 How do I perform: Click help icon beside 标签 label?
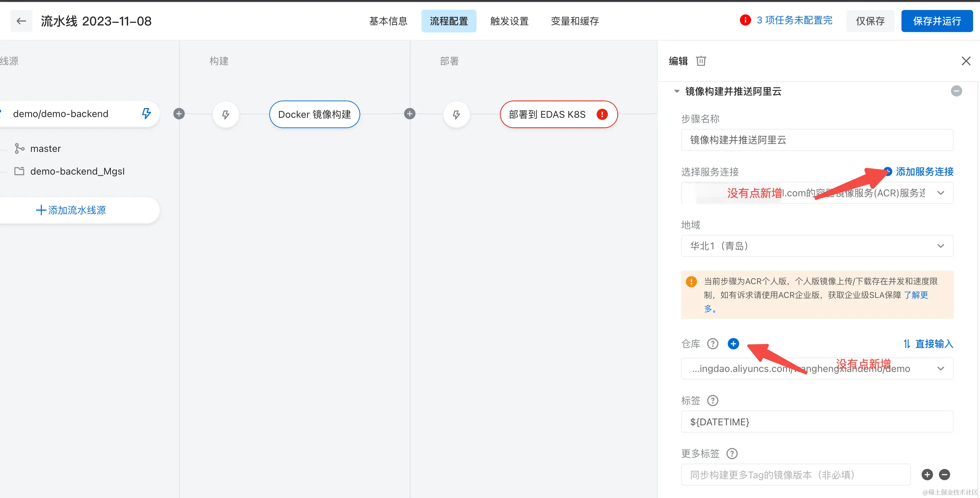pyautogui.click(x=712, y=401)
